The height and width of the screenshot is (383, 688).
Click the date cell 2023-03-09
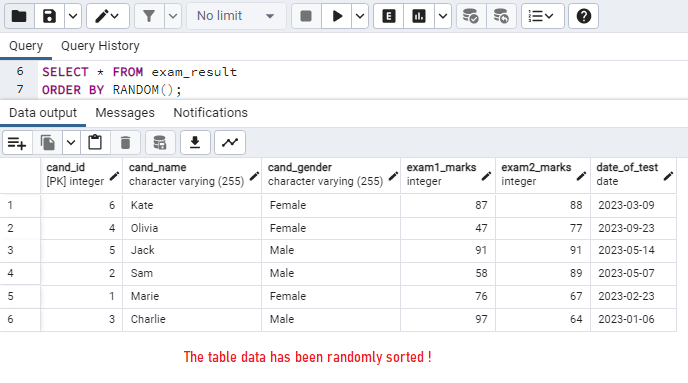pyautogui.click(x=634, y=205)
